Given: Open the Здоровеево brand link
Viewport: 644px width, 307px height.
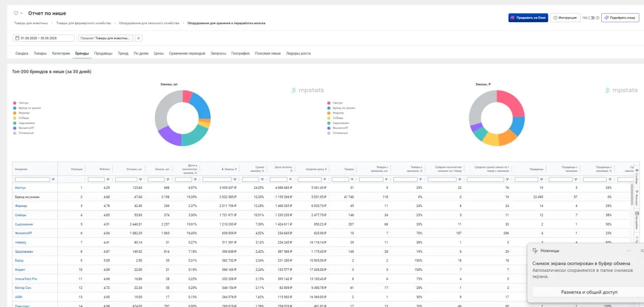Looking at the screenshot, I should coord(24,251).
